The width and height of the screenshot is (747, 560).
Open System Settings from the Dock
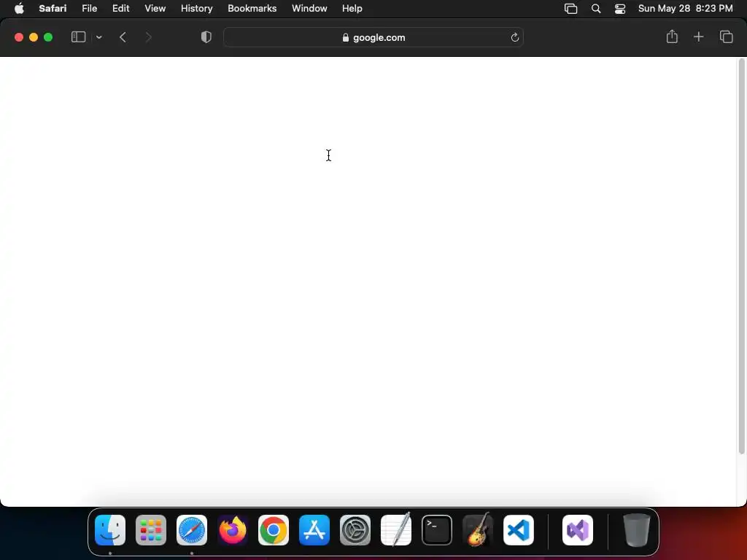point(355,530)
